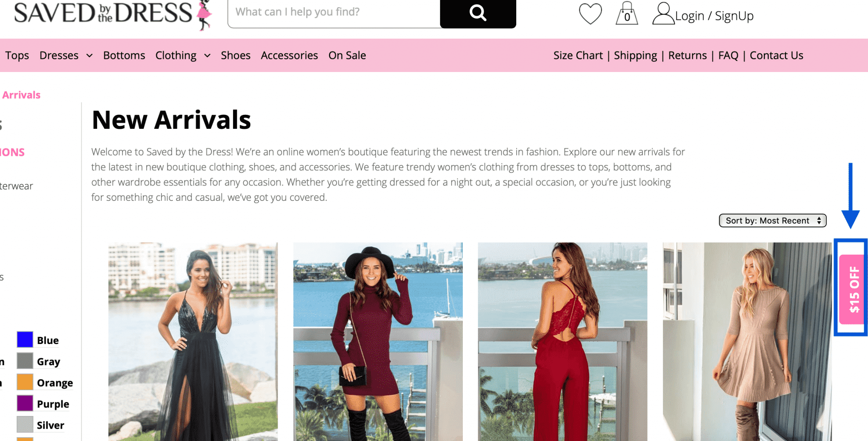Go to the On Sale section

(x=347, y=55)
